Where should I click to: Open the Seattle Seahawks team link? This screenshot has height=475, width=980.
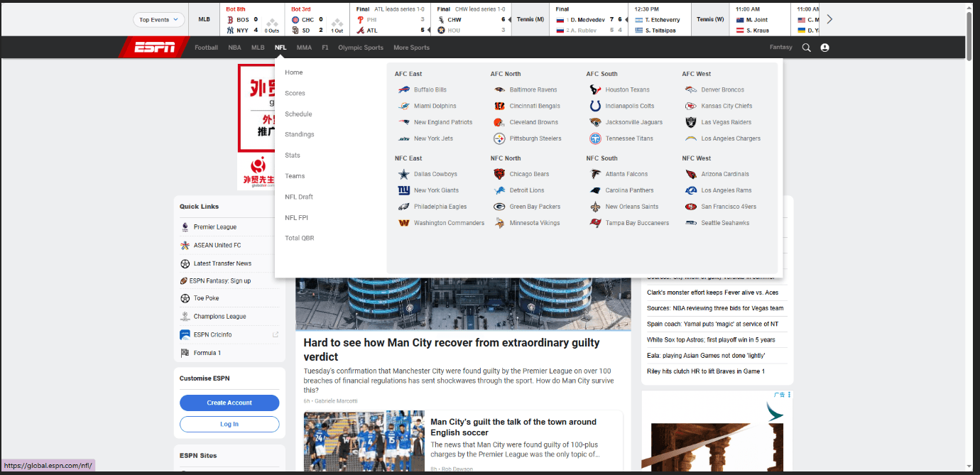pyautogui.click(x=725, y=223)
